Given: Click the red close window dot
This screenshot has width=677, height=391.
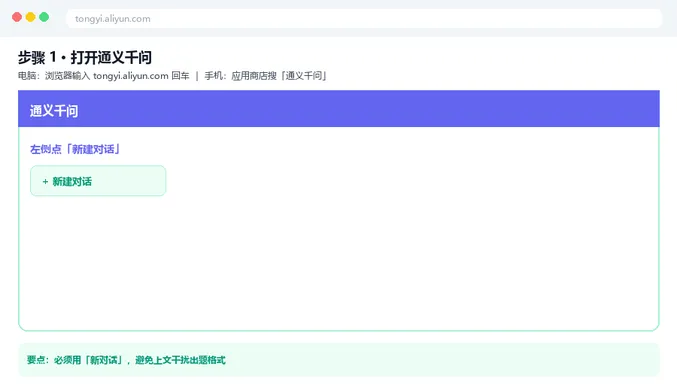Looking at the screenshot, I should (x=17, y=17).
